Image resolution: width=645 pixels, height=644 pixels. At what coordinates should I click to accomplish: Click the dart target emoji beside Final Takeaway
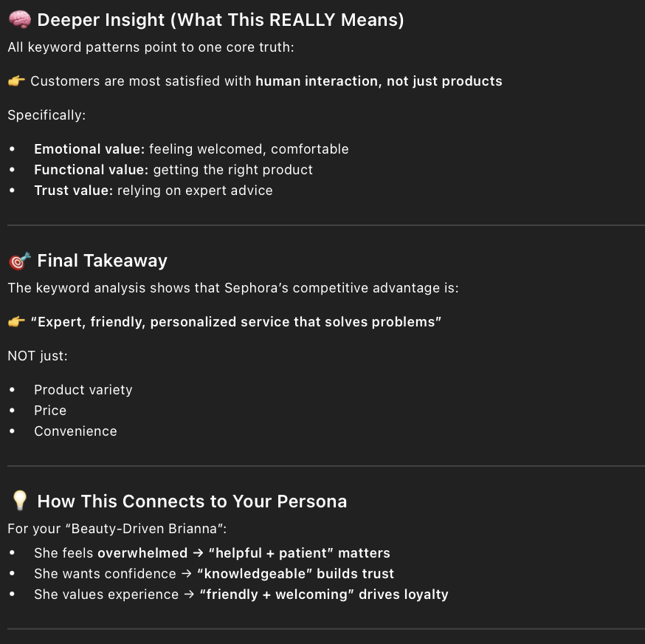[x=19, y=261]
